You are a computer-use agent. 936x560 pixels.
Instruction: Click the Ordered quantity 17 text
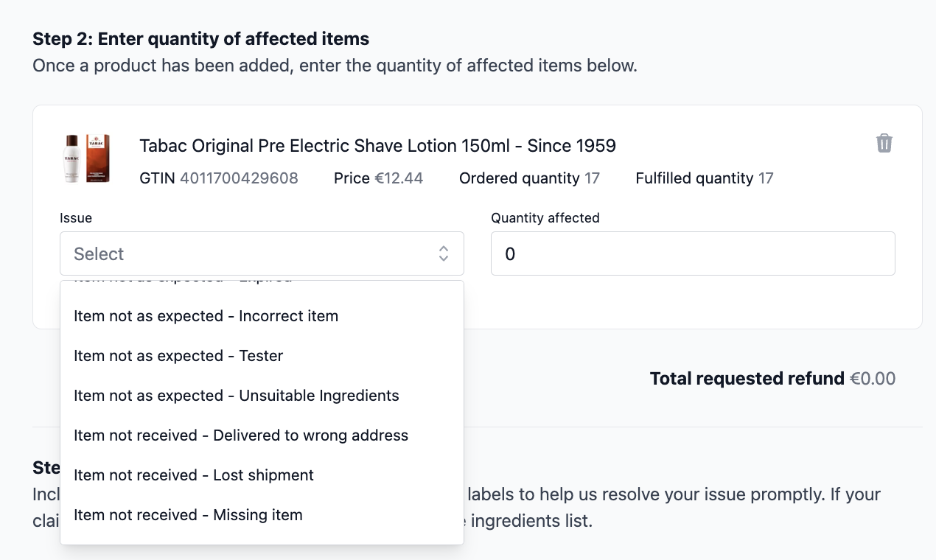pyautogui.click(x=529, y=178)
